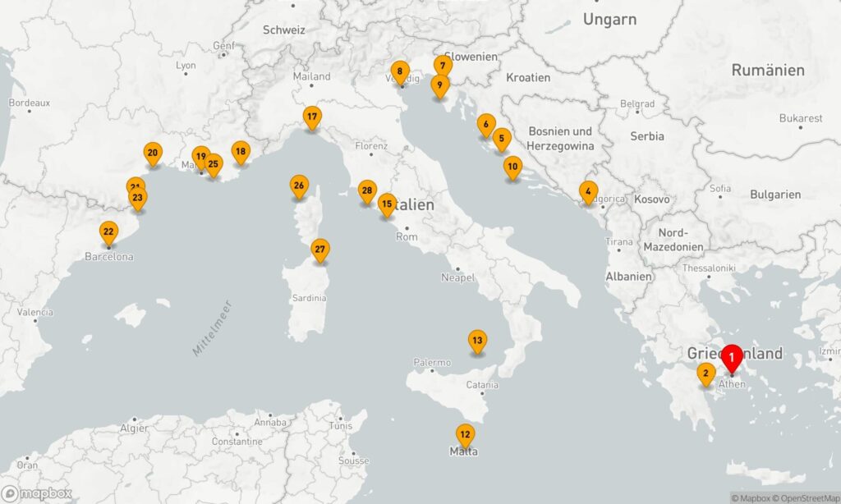Viewport: 841px width, 504px height.
Task: Click marker 15 near Rom
Action: pos(387,205)
